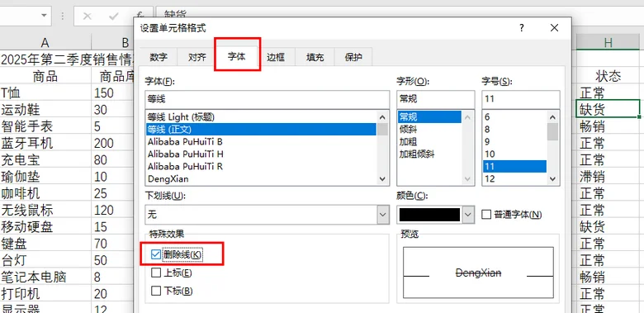Select cell with 打印机
The height and width of the screenshot is (313, 644).
tap(45, 294)
